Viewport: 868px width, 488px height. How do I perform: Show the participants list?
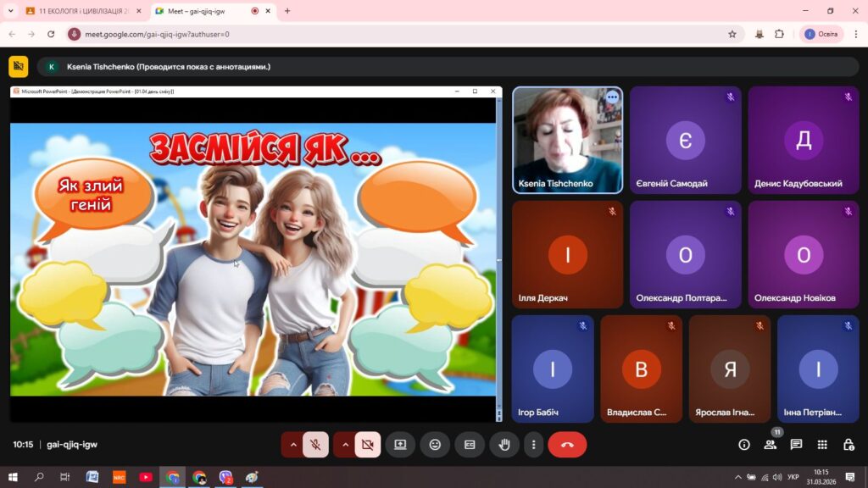click(x=770, y=444)
